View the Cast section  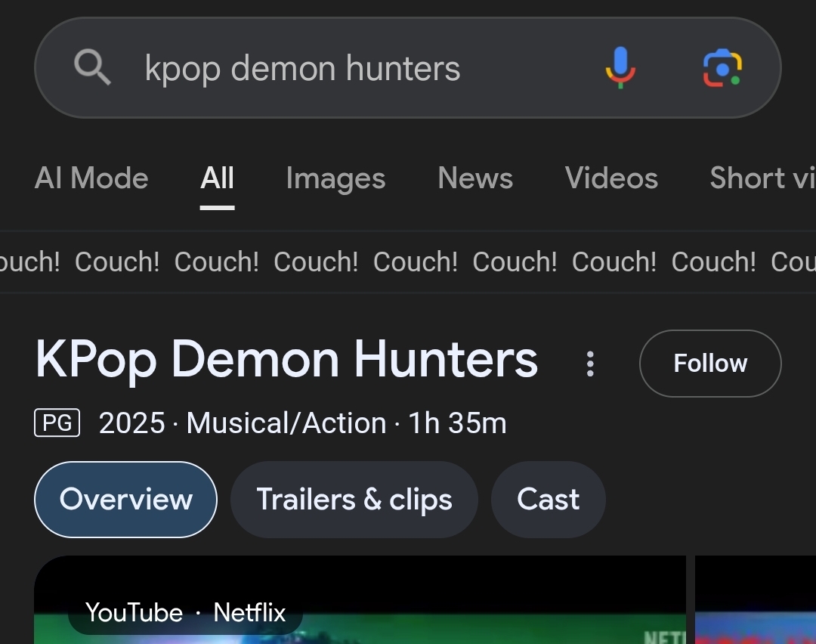click(x=548, y=500)
